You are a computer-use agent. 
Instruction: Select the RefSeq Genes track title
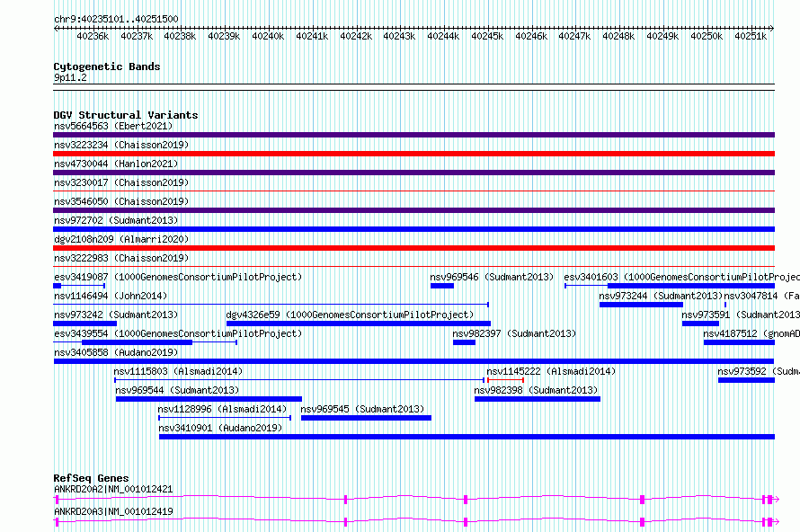coord(92,478)
